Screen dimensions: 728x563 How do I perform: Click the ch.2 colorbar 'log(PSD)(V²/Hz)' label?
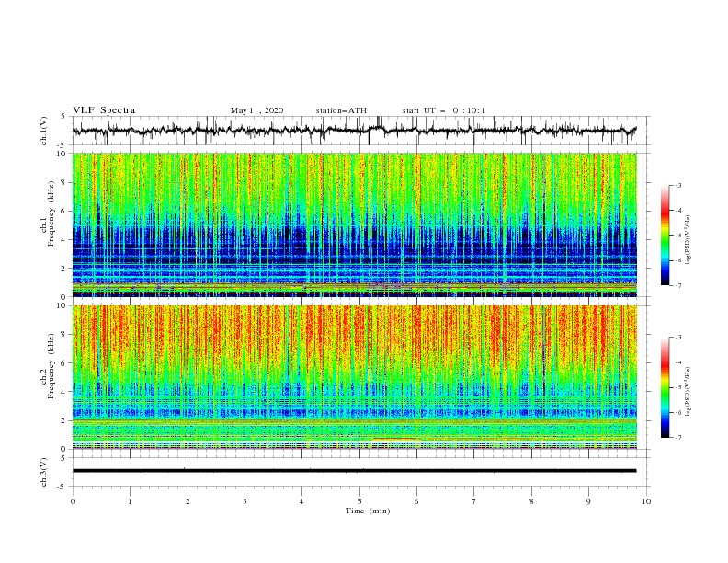click(688, 392)
